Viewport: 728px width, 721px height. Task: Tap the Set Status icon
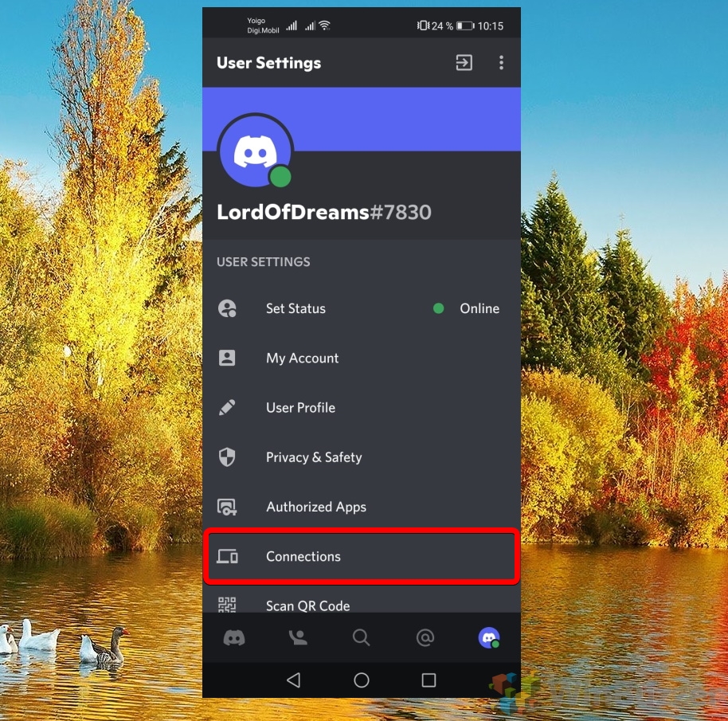click(227, 309)
